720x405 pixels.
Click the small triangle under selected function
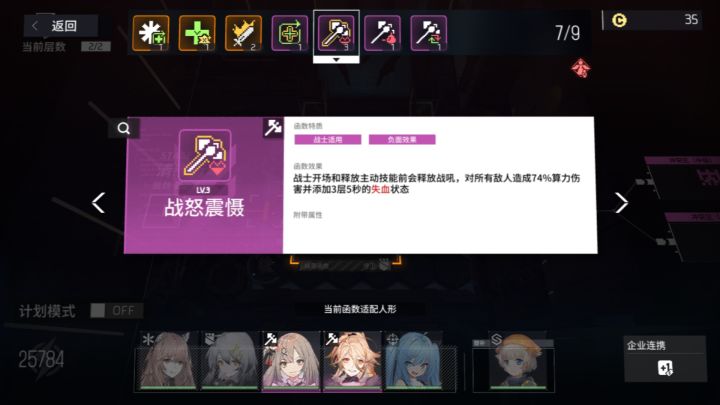pos(336,60)
